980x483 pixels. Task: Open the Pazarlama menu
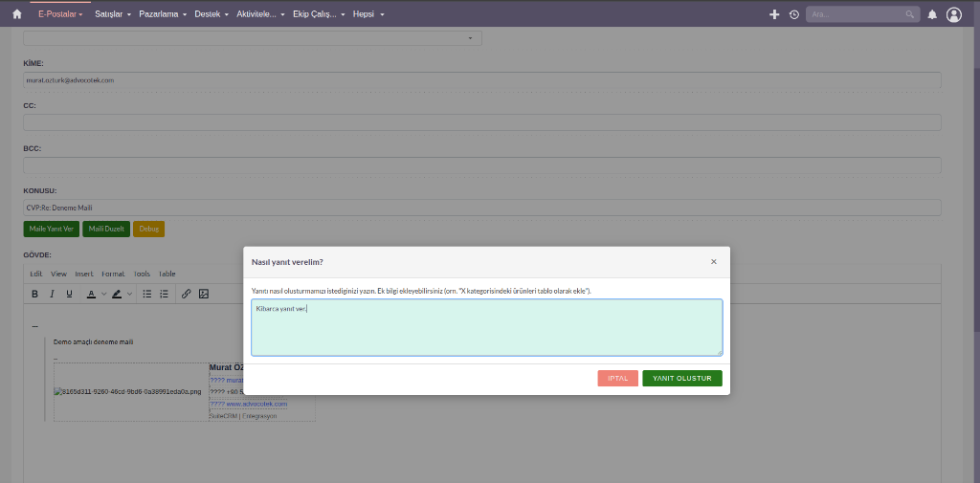pyautogui.click(x=163, y=13)
